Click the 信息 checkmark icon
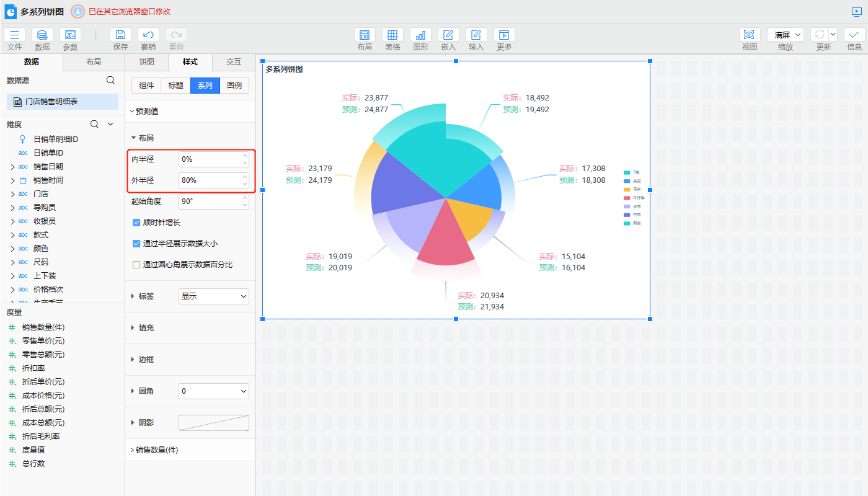Viewport: 868px width, 496px height. click(854, 35)
